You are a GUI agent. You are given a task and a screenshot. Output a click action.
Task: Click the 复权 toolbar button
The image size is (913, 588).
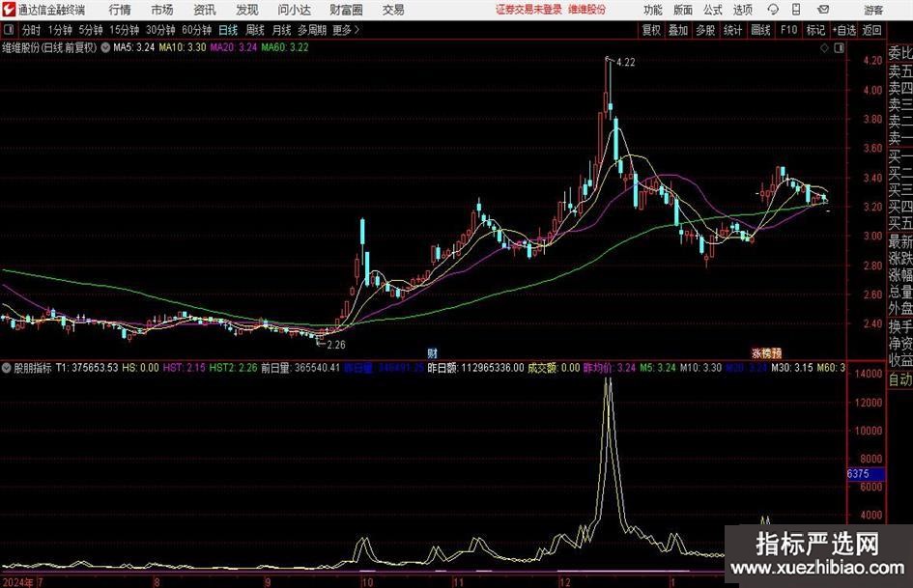click(651, 30)
